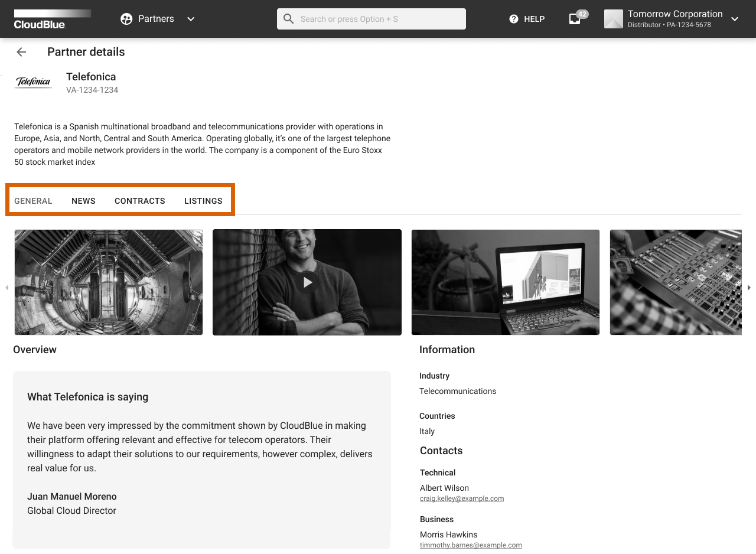Select the General tab
This screenshot has width=756, height=554.
point(33,201)
